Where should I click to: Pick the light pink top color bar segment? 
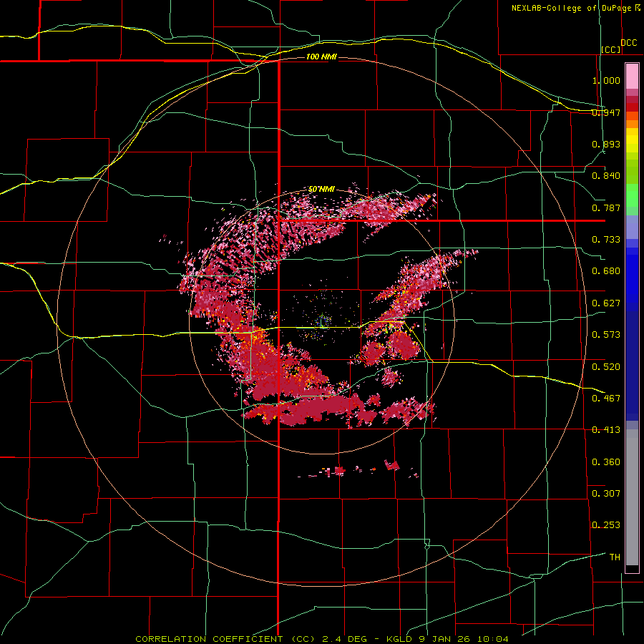click(632, 76)
